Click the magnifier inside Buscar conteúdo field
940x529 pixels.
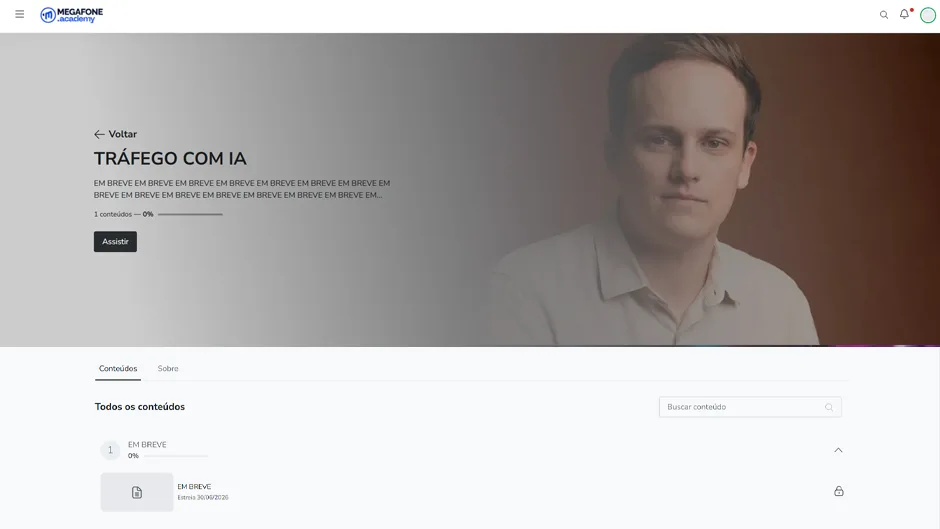click(829, 407)
